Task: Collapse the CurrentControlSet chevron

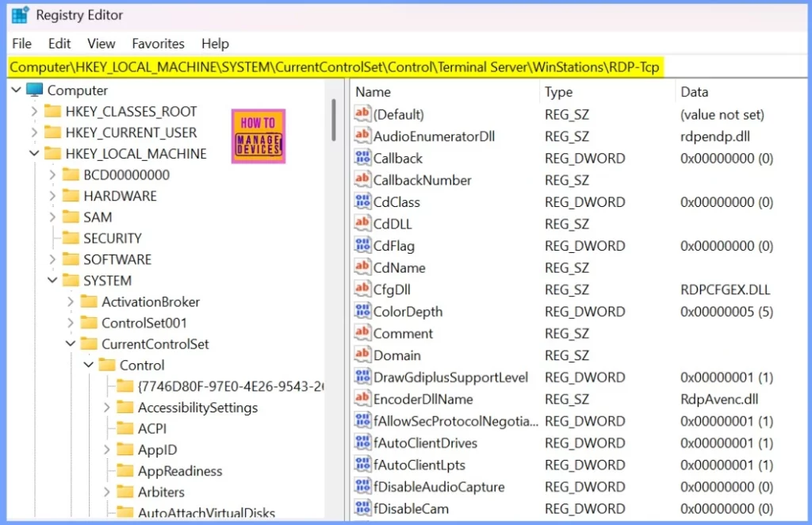Action: coord(71,343)
